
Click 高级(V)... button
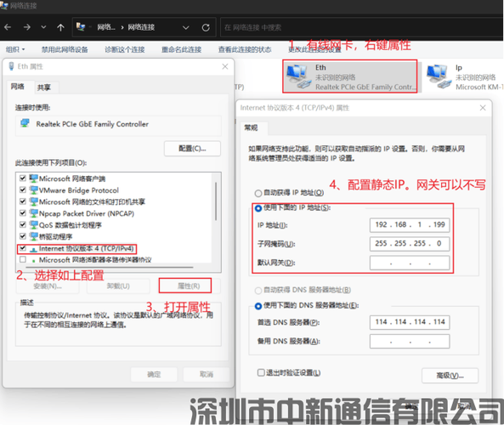[450, 376]
